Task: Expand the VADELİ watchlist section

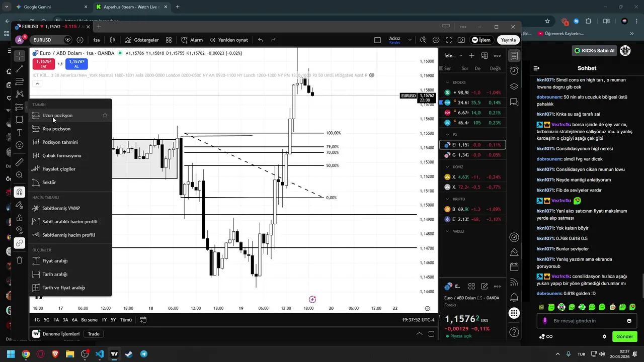Action: point(447,231)
